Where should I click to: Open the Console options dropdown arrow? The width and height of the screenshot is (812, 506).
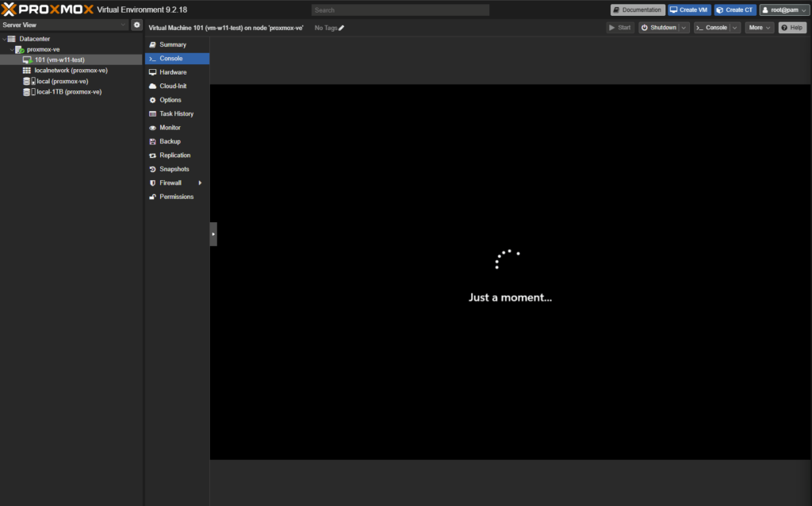click(735, 28)
